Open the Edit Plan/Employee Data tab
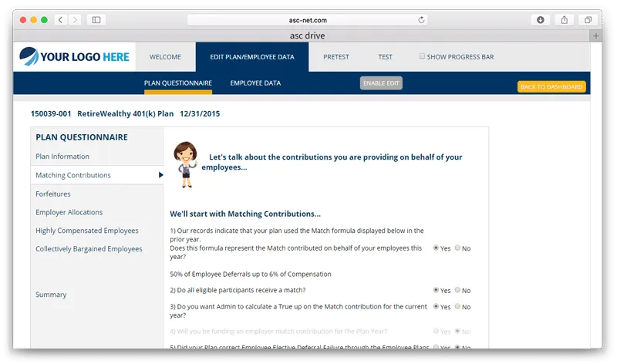The image size is (617, 364). [251, 57]
